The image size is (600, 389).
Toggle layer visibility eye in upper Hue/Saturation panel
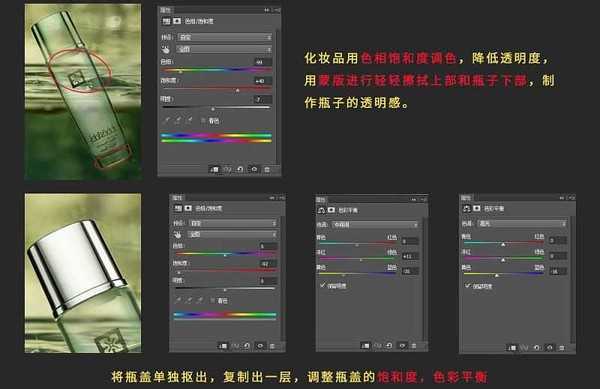pyautogui.click(x=254, y=169)
